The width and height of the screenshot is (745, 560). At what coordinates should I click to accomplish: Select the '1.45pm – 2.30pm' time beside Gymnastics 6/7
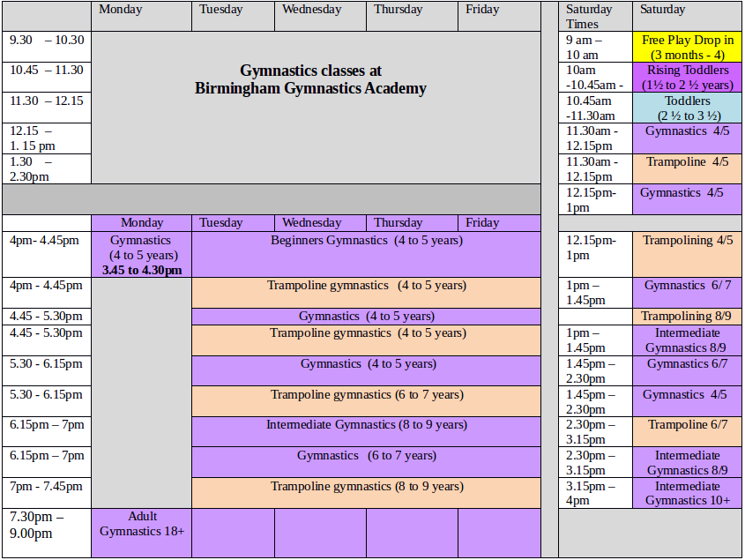pyautogui.click(x=595, y=370)
